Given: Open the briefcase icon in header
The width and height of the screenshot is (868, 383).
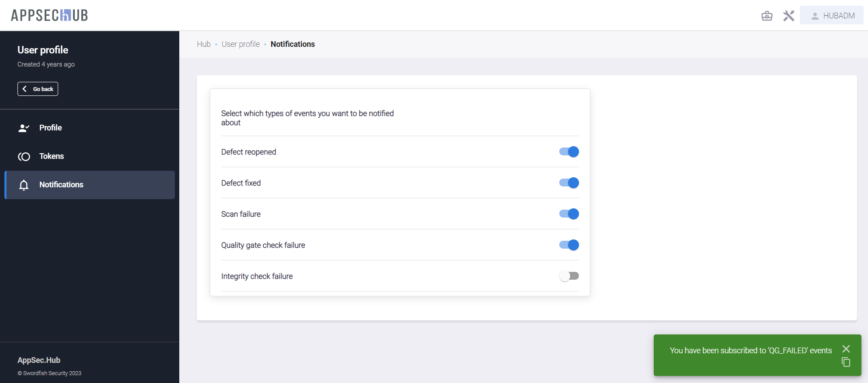Looking at the screenshot, I should click(x=767, y=16).
